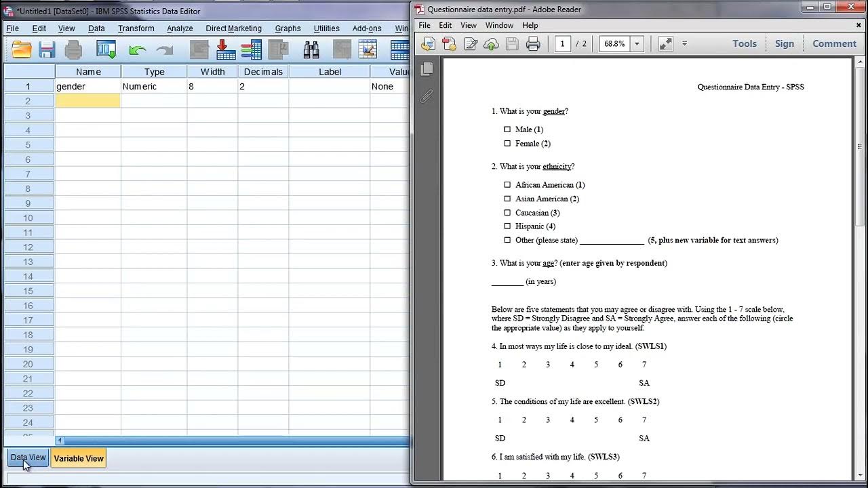Tick the Hispanic (4) checkbox
868x488 pixels.
[x=507, y=226]
